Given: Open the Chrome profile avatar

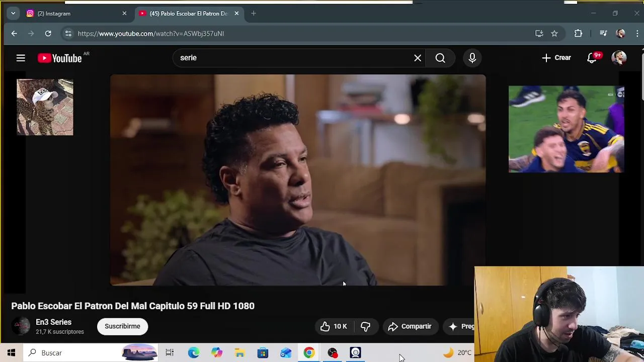Looking at the screenshot, I should tap(620, 34).
